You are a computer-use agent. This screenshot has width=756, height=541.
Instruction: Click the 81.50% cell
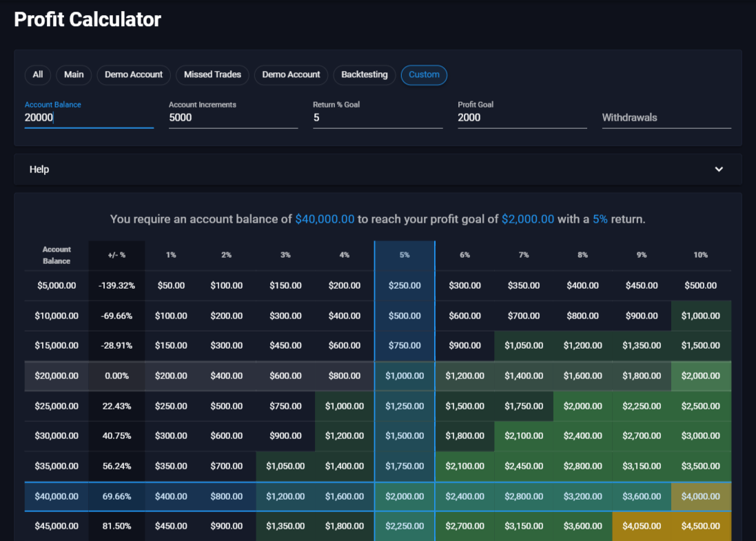point(116,526)
